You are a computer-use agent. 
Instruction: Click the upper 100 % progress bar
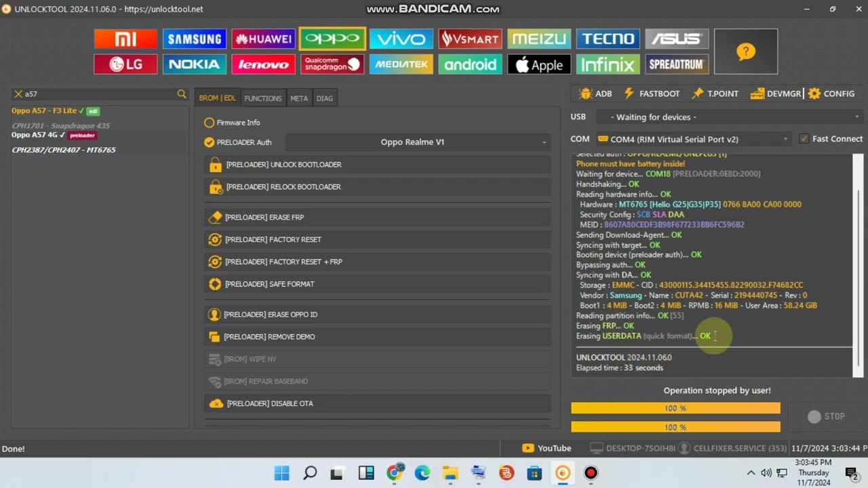tap(675, 408)
